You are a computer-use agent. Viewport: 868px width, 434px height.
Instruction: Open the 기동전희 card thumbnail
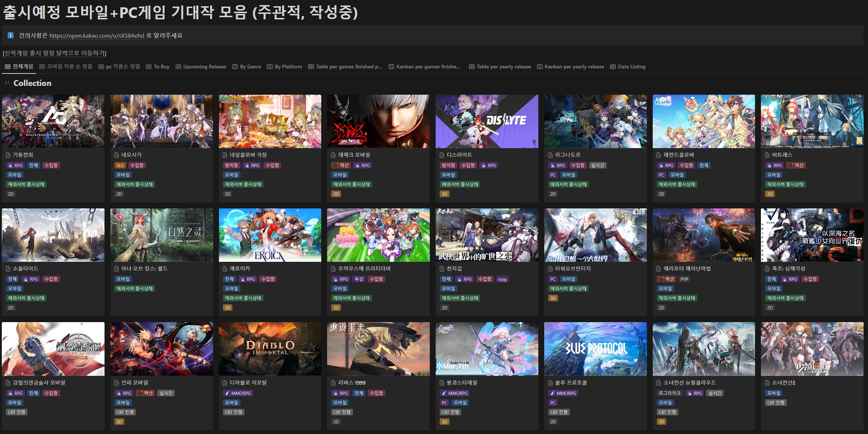(53, 121)
